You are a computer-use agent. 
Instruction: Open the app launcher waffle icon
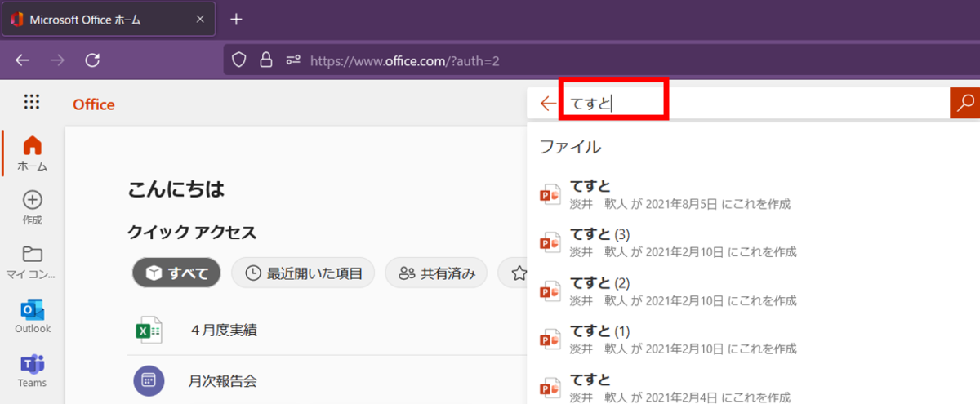click(32, 102)
